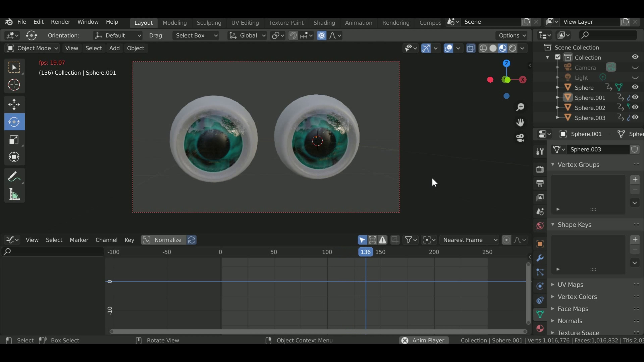Switch to the UV Editing workspace tab
Image resolution: width=644 pixels, height=362 pixels.
[x=245, y=23]
